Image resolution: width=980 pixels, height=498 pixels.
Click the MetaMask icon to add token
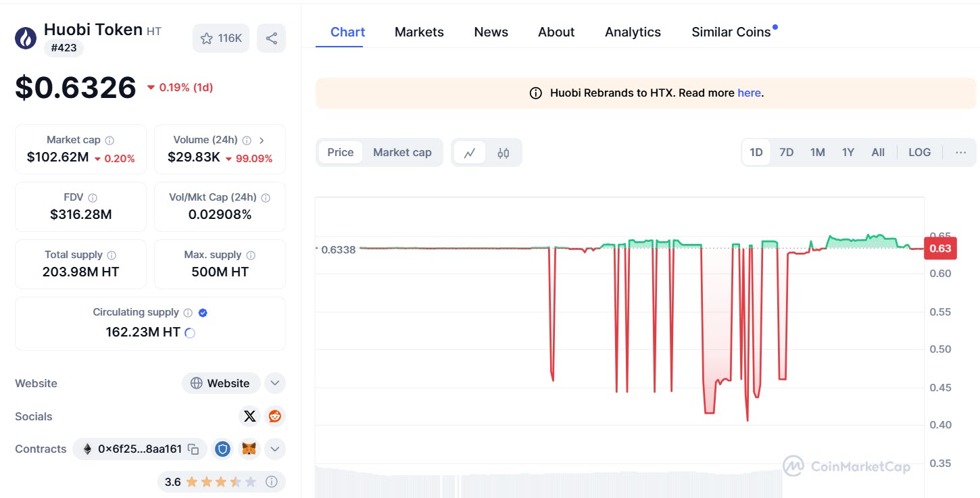(249, 449)
